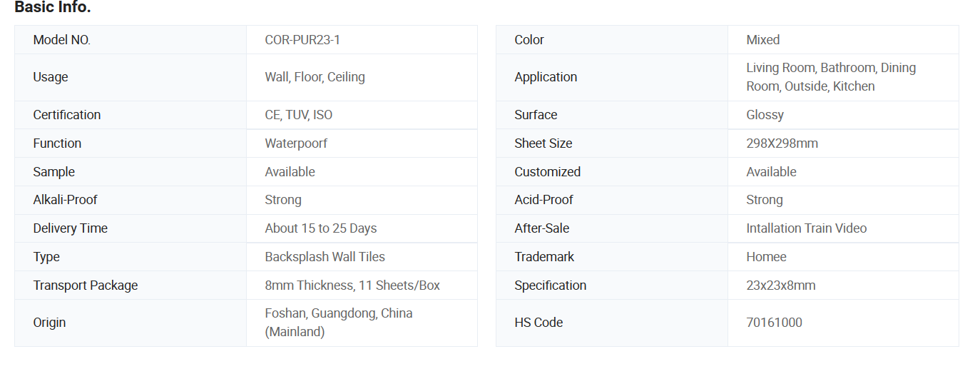Click the Color value Mixed
This screenshot has width=980, height=369.
[x=762, y=40]
